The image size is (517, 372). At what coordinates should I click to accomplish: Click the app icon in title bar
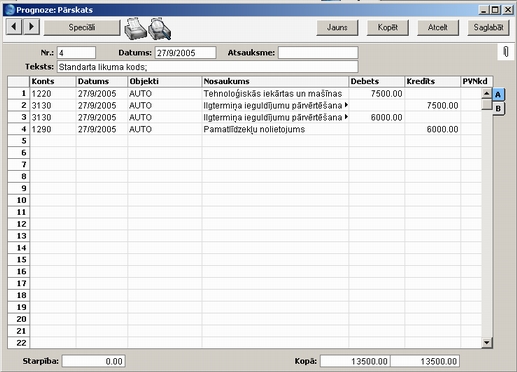10,10
